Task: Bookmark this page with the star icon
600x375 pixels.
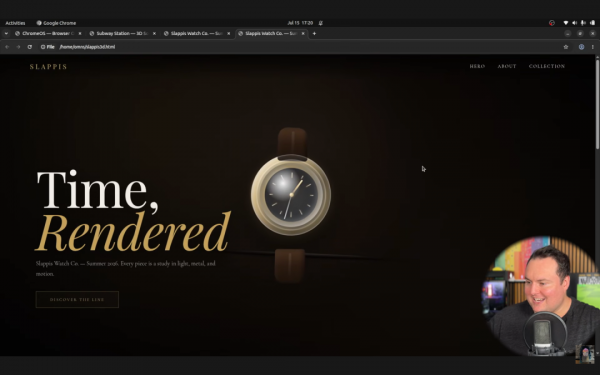Action: point(566,47)
